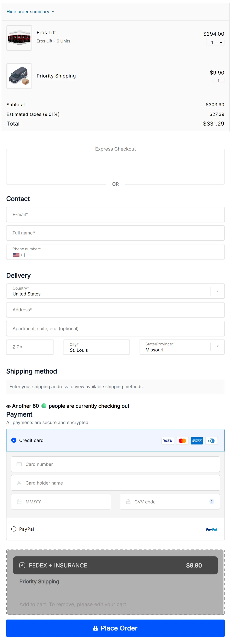Click the E-mail input field
The image size is (232, 644).
click(115, 214)
